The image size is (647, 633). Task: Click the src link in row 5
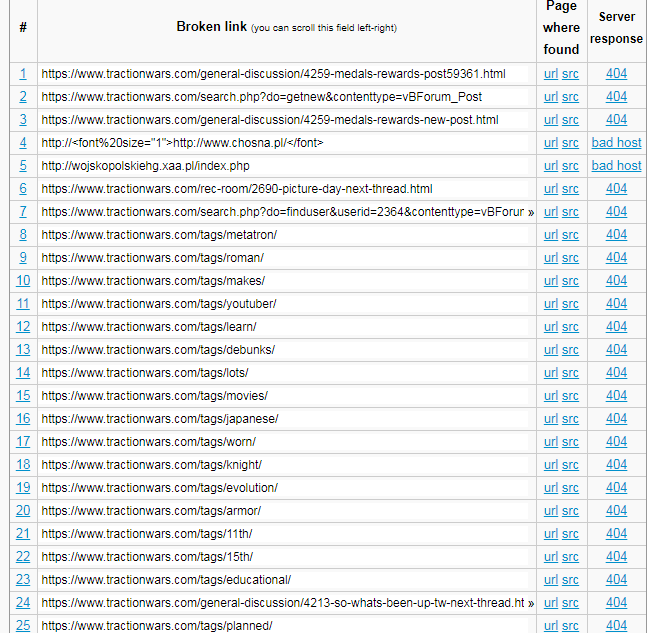(x=570, y=166)
